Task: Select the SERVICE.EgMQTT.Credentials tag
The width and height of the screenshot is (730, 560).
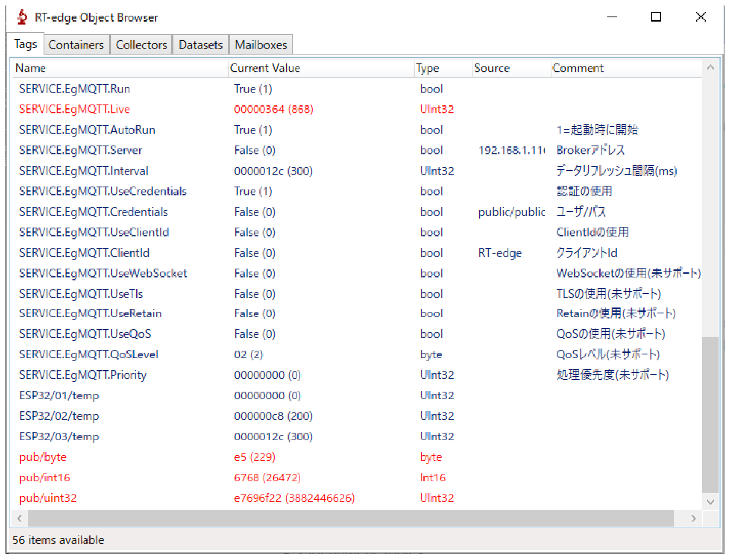Action: tap(93, 211)
